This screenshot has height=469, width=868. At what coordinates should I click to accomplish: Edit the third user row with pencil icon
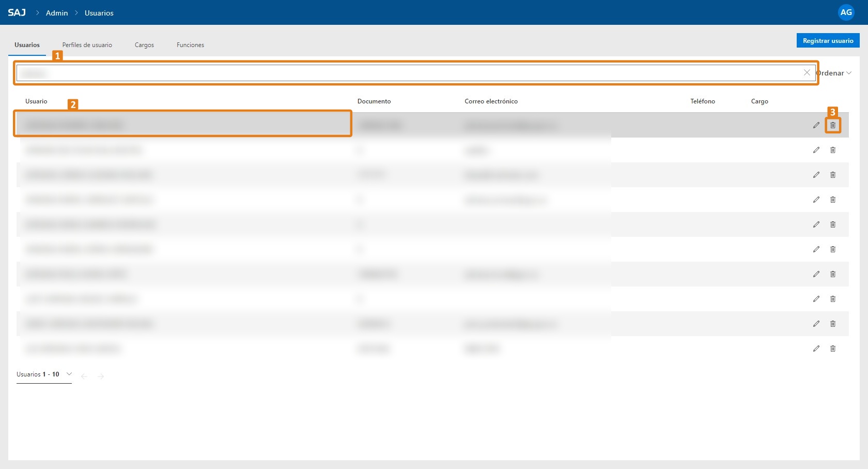(x=816, y=175)
